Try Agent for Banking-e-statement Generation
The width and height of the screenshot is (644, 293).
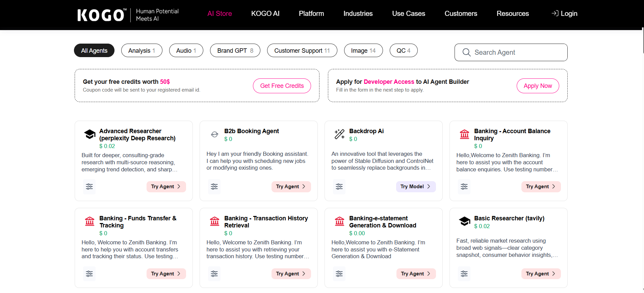click(416, 274)
